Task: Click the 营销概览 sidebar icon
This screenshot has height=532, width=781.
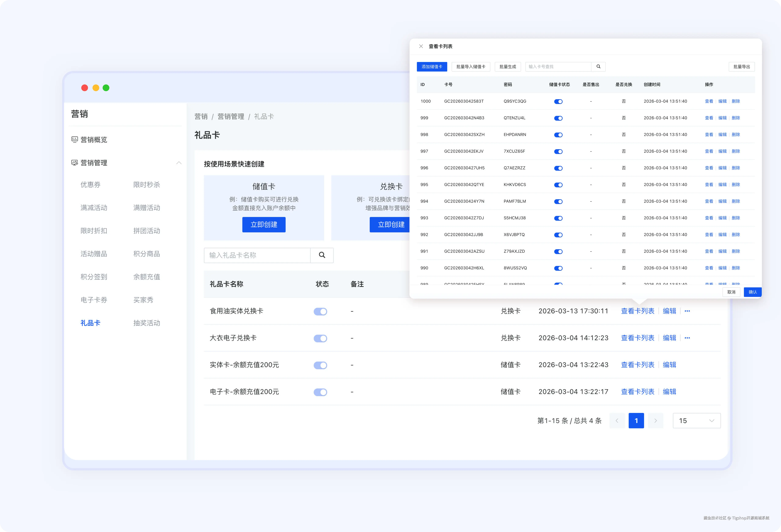Action: [x=75, y=139]
